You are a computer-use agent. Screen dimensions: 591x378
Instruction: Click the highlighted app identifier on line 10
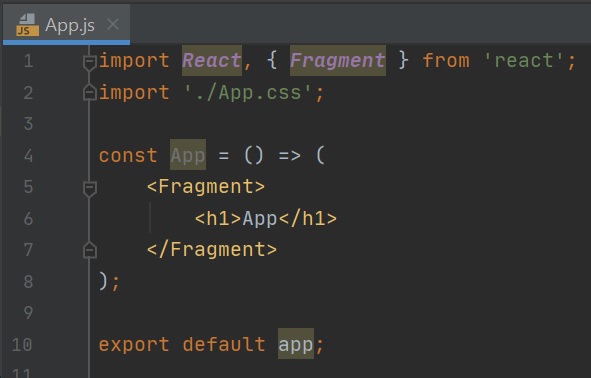[296, 344]
